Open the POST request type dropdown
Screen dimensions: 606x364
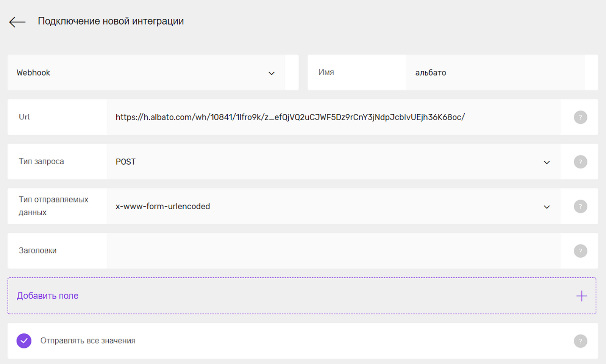(x=547, y=162)
